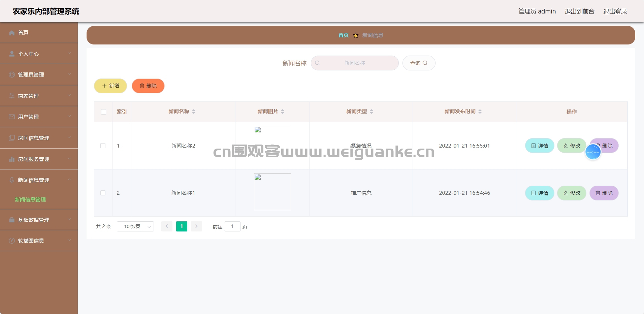This screenshot has width=644, height=314.
Task: Toggle the select-all checkbox in table header
Action: tap(103, 112)
